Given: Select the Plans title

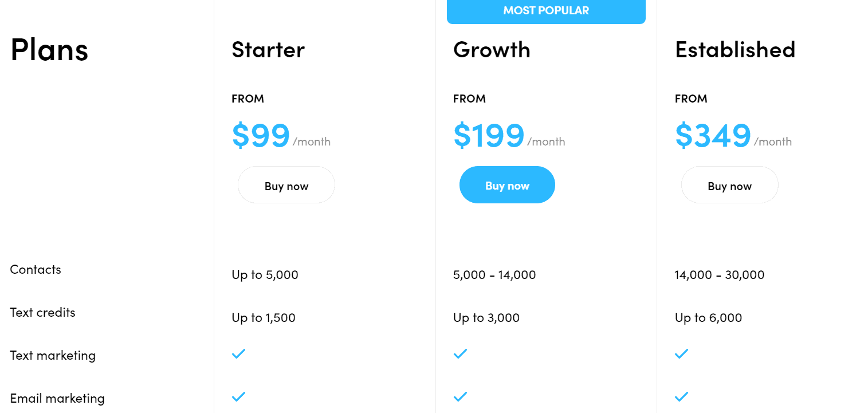Looking at the screenshot, I should tap(49, 50).
